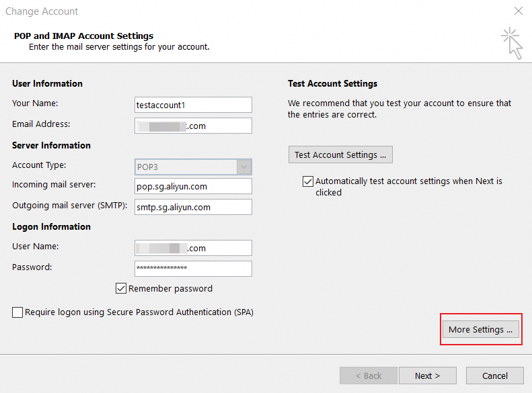
Task: Focus the Email Address text box
Action: [x=193, y=126]
